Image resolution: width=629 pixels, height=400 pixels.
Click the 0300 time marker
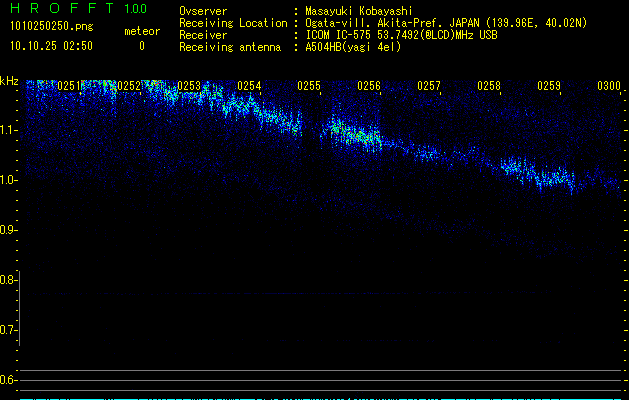click(609, 86)
